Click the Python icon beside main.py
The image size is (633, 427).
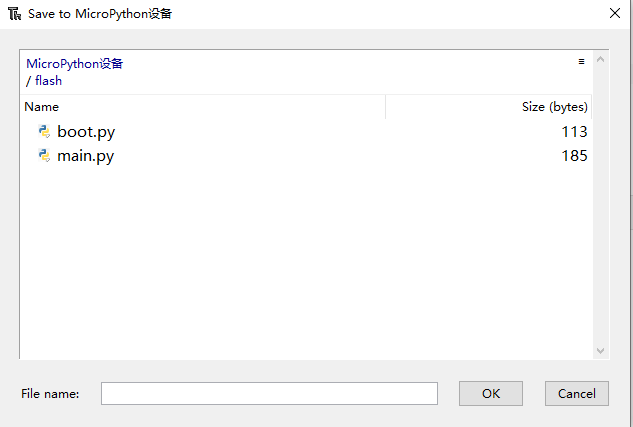[44, 155]
